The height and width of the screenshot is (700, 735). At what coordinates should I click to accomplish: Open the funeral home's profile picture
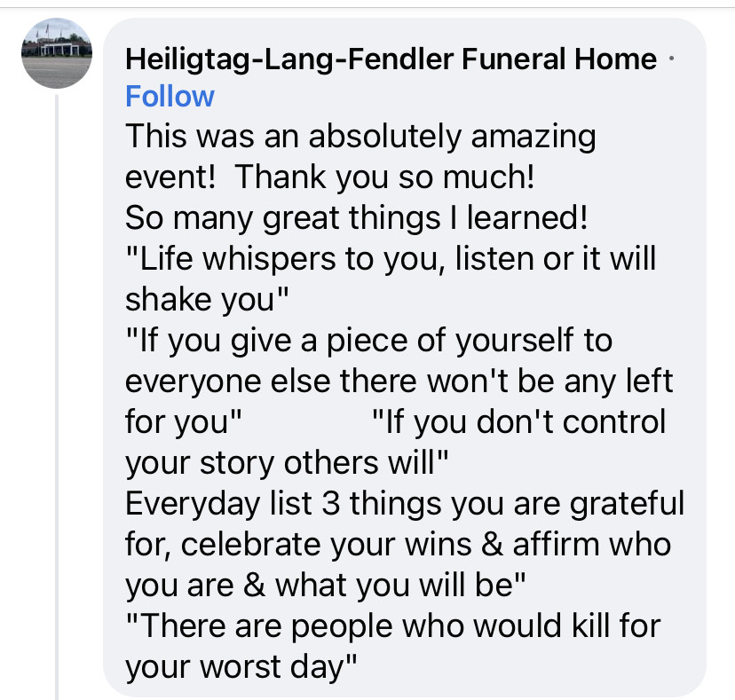pyautogui.click(x=57, y=53)
